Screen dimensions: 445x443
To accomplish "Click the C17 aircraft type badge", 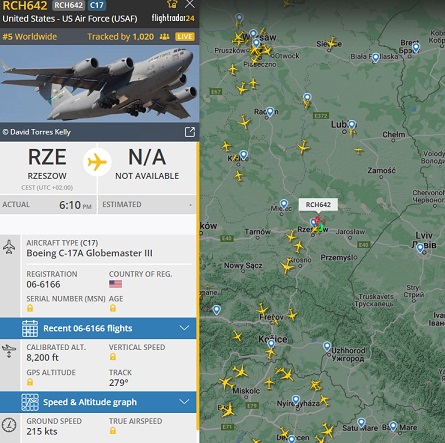I will 97,5.
